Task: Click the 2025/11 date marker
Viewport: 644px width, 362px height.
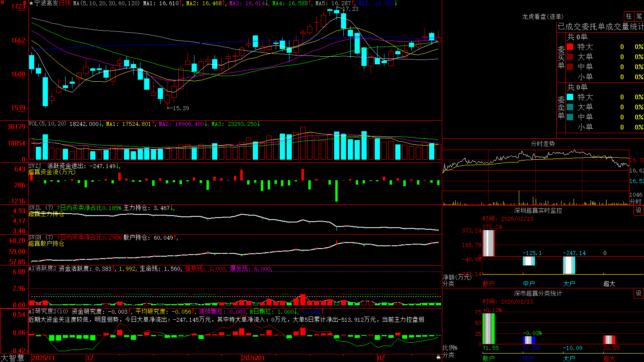Action: [43, 358]
